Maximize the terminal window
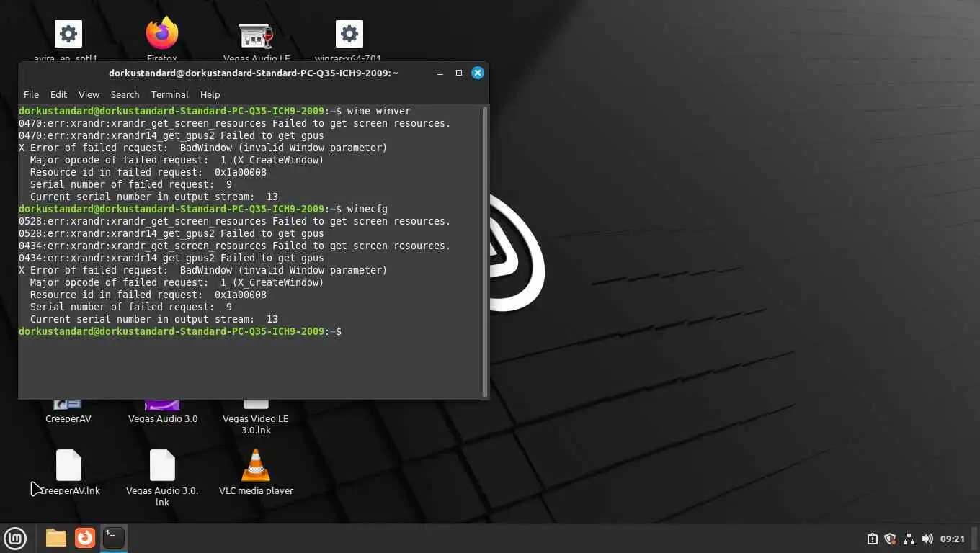This screenshot has width=980, height=553. (458, 73)
